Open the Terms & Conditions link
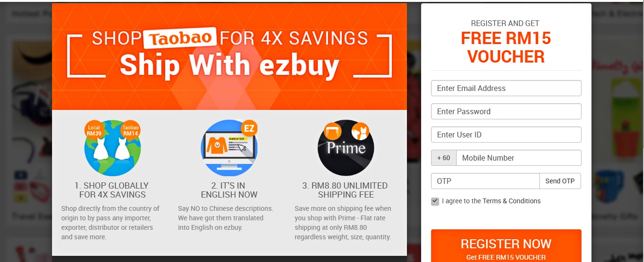The image size is (644, 262). 512,201
